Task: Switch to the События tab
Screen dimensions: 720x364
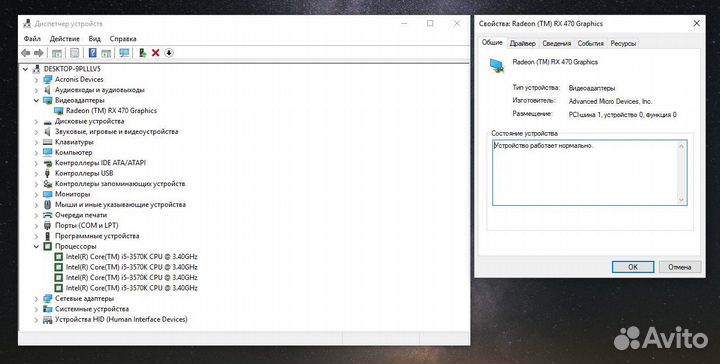Action: click(x=591, y=44)
